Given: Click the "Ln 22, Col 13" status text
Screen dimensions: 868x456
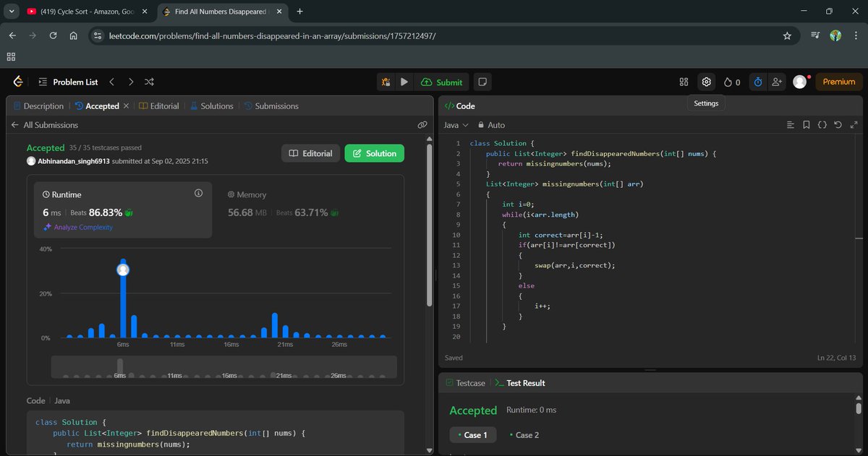Looking at the screenshot, I should coord(836,358).
